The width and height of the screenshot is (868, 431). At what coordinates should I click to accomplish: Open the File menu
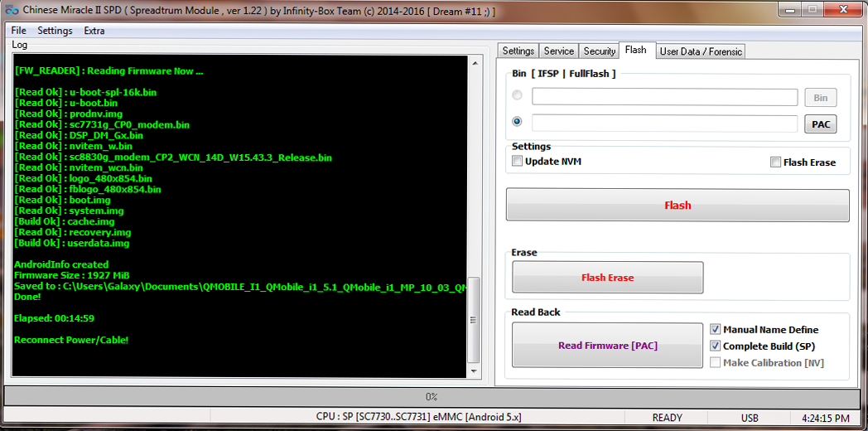pyautogui.click(x=18, y=31)
